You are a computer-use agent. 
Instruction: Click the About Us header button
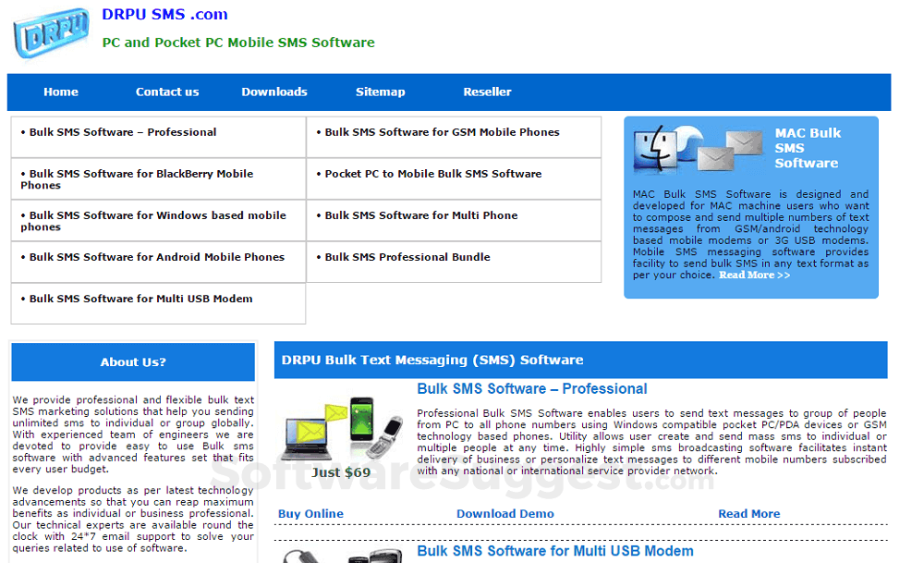(132, 362)
